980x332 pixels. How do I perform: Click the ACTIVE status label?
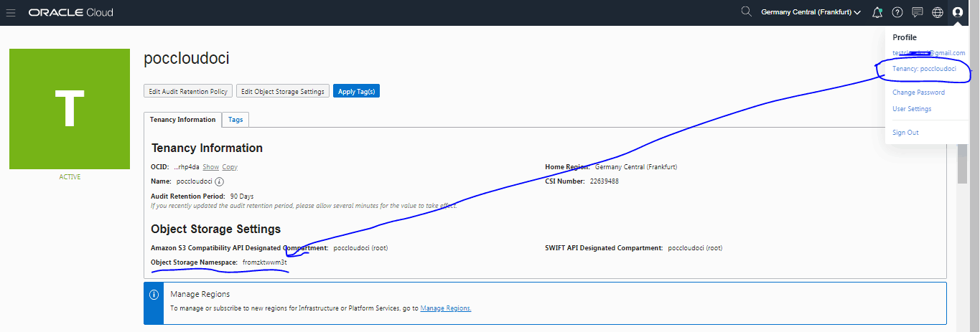70,177
